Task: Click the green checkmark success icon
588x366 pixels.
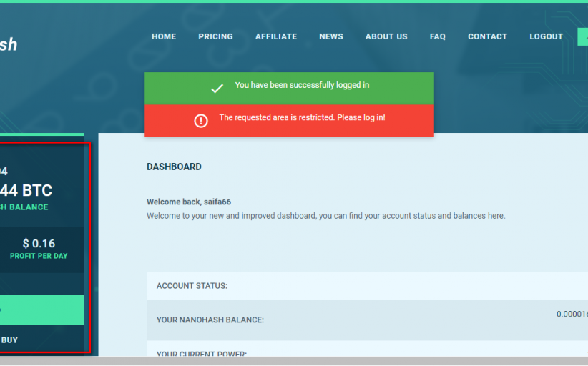Action: click(x=217, y=89)
